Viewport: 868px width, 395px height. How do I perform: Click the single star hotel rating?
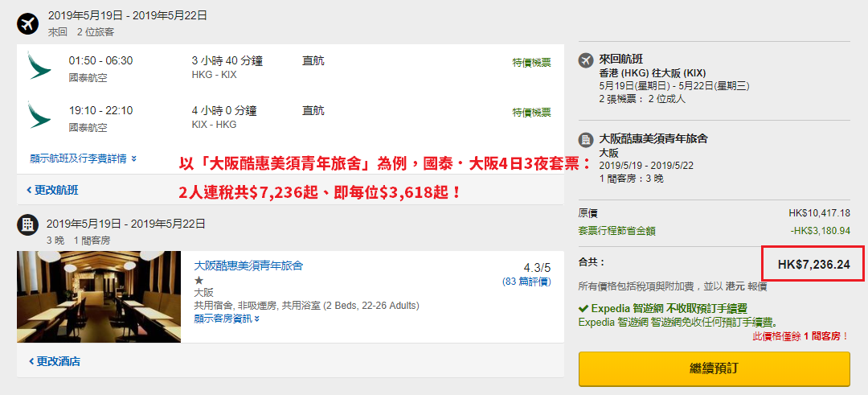pyautogui.click(x=199, y=280)
